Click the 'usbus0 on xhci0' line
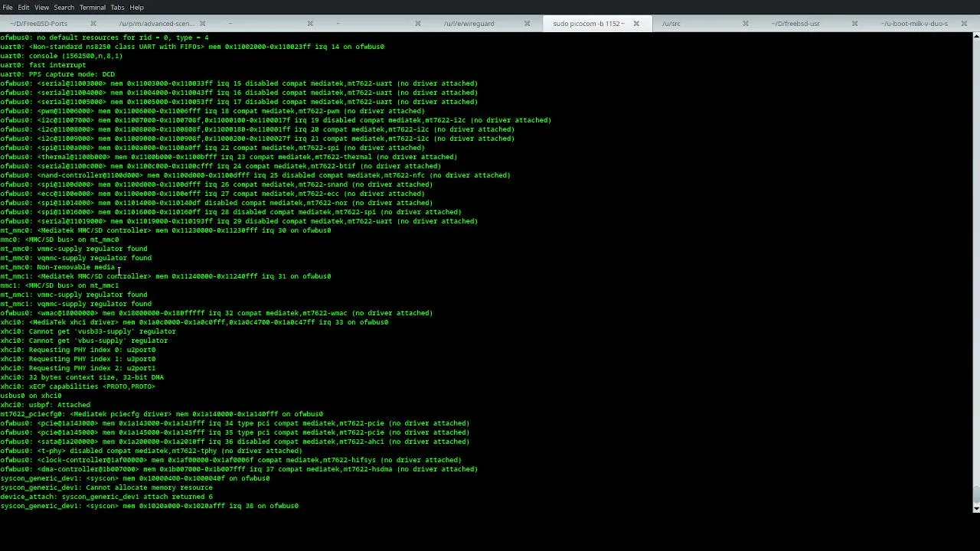The width and height of the screenshot is (980, 551). [x=31, y=396]
